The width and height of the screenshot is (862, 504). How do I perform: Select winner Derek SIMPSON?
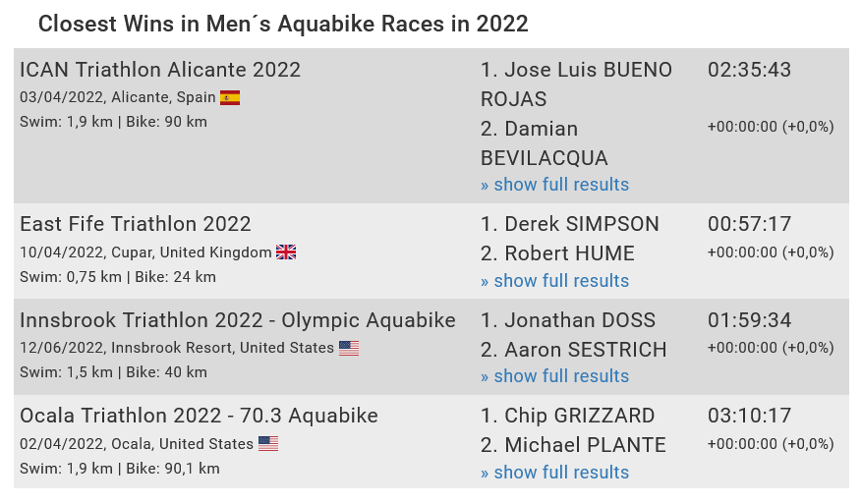pyautogui.click(x=569, y=224)
